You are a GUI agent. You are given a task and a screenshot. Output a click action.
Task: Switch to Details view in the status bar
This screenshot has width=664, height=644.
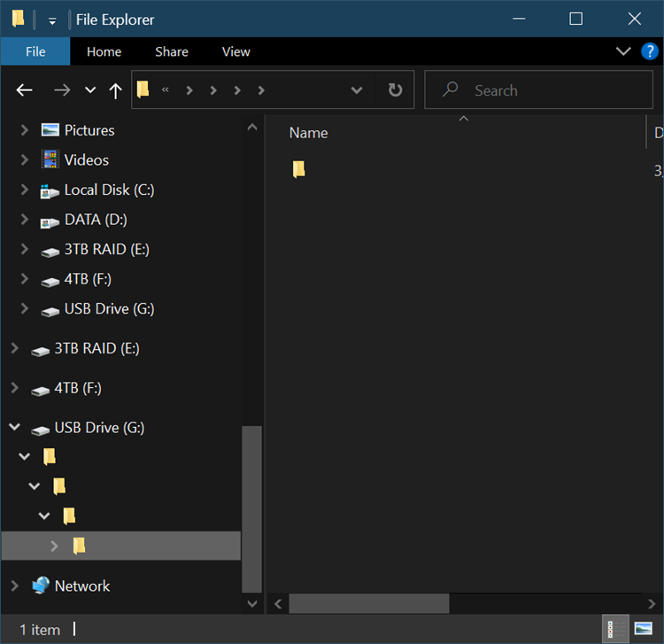615,629
